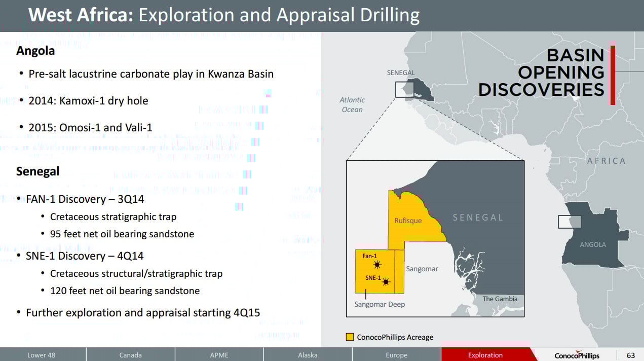This screenshot has height=361, width=644.
Task: Click the Sangomar Deep label below inset
Action: point(379,304)
